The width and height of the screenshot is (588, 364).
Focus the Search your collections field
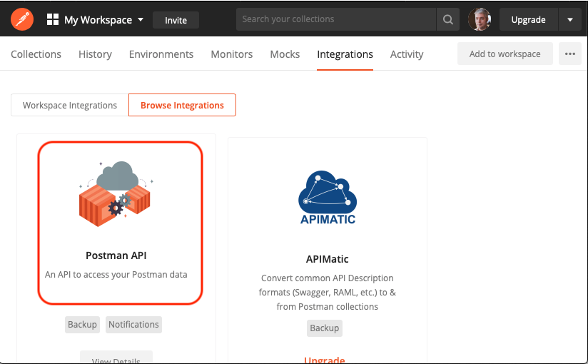(x=336, y=19)
